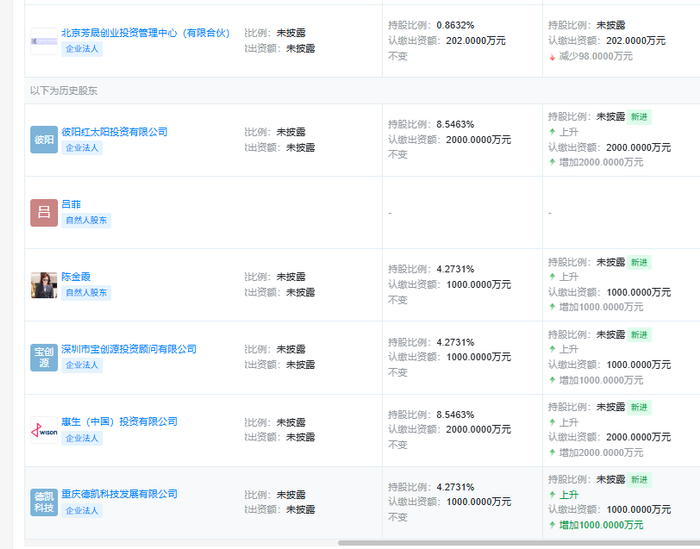Click green up arrow beside 增加2000.0000万元 in 彼阳红太阳 row
The width and height of the screenshot is (700, 549).
(x=552, y=162)
